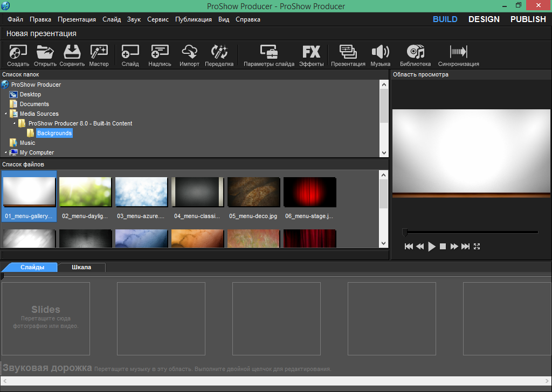Jump to end of preview
The height and width of the screenshot is (392, 552).
pyautogui.click(x=465, y=247)
